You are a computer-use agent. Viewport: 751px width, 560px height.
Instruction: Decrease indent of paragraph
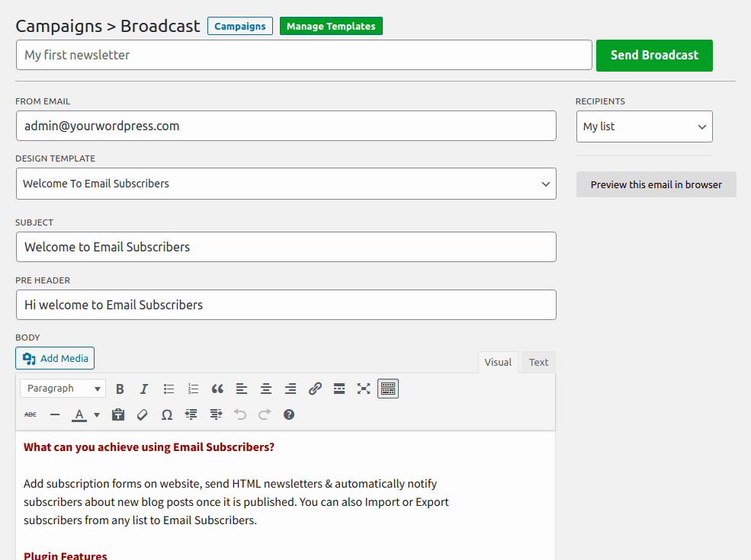tap(191, 414)
